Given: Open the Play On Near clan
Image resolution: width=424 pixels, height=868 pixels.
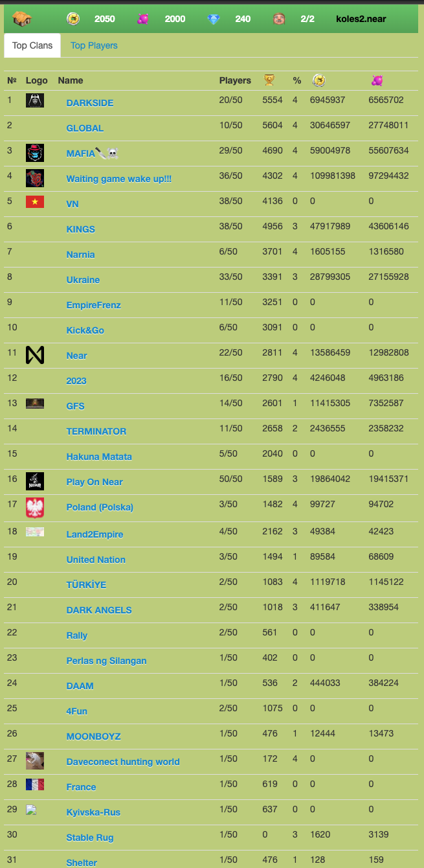Looking at the screenshot, I should [x=95, y=482].
